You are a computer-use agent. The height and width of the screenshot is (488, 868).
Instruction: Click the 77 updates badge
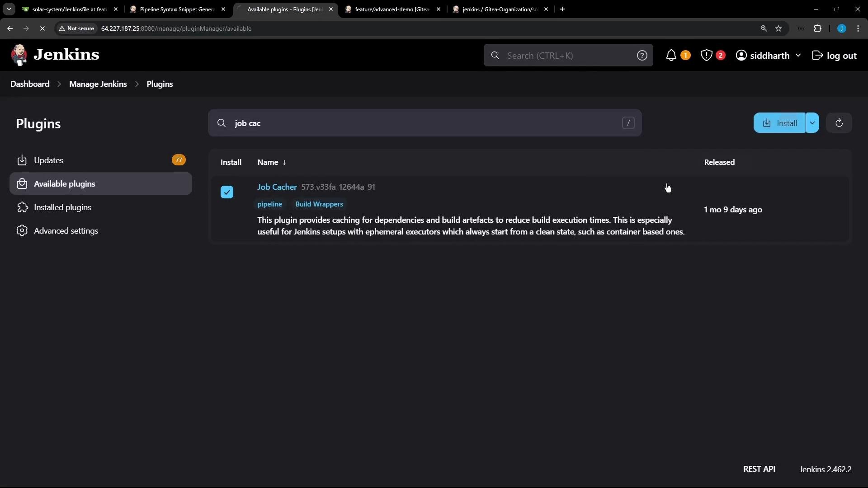179,160
